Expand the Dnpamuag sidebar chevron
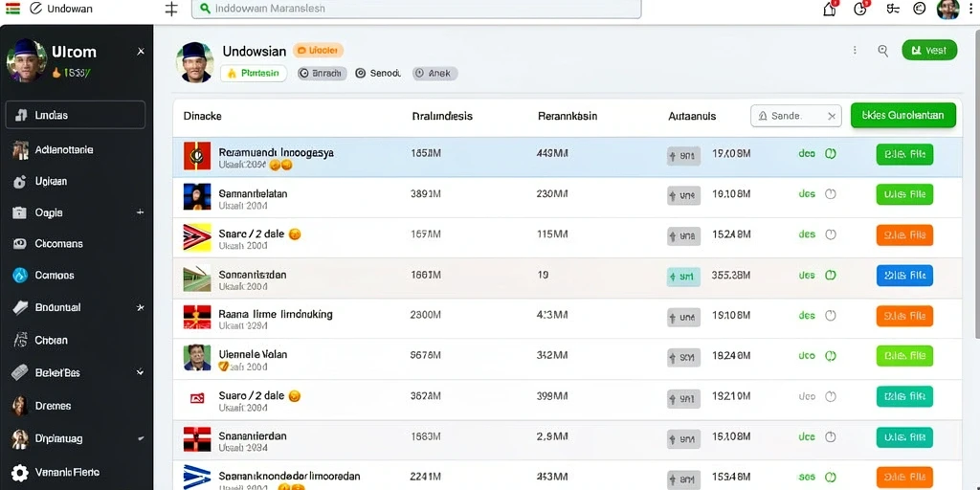980x490 pixels. [x=140, y=438]
